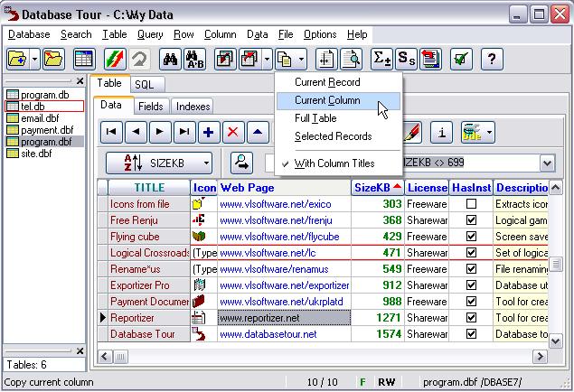This screenshot has height=392, width=574.
Task: Choose Full Table in copy menu
Action: (338, 118)
